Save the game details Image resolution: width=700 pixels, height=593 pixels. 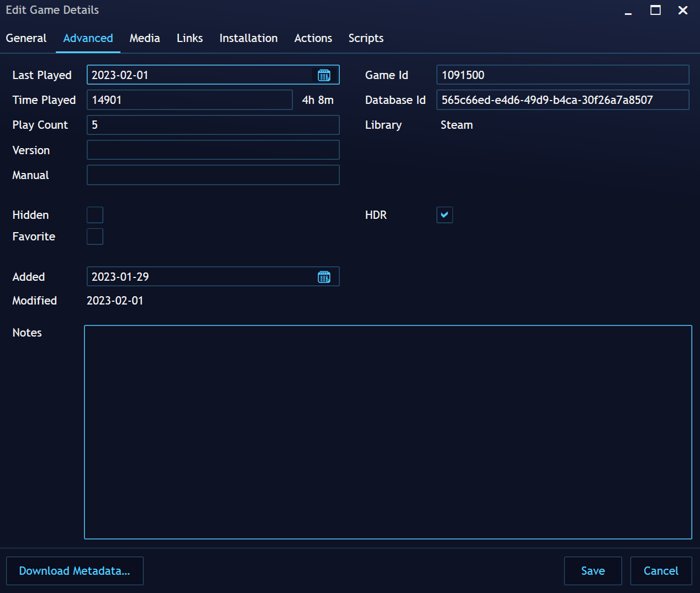pyautogui.click(x=593, y=570)
